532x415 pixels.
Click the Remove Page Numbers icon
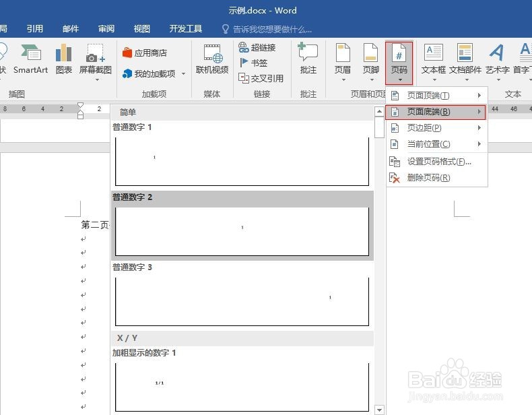[395, 178]
